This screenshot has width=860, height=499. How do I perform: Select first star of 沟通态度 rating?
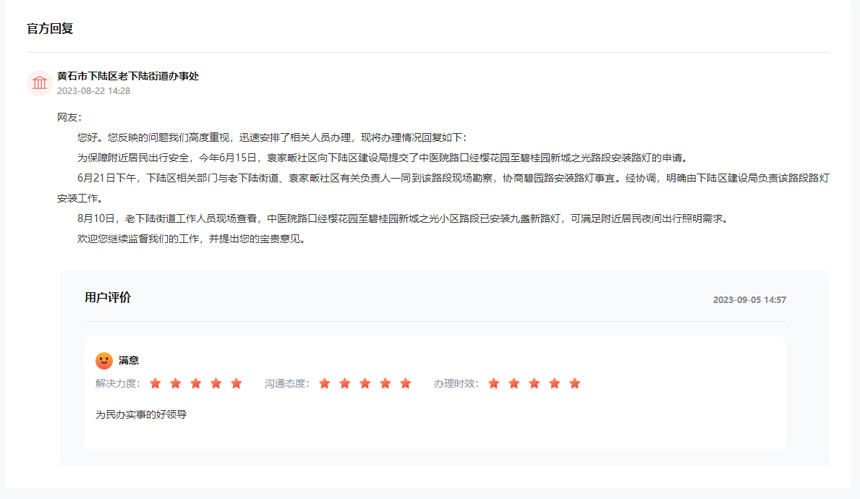click(324, 383)
